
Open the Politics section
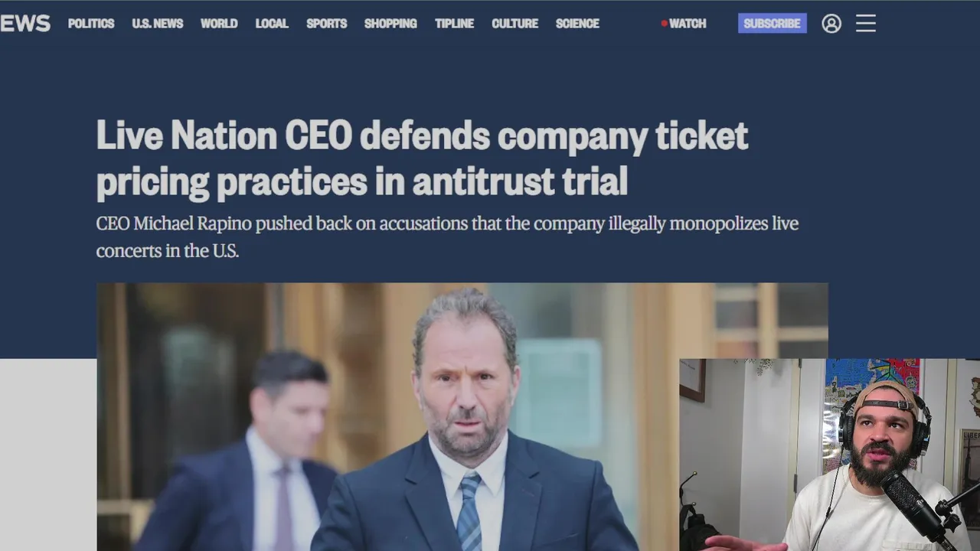pyautogui.click(x=91, y=24)
